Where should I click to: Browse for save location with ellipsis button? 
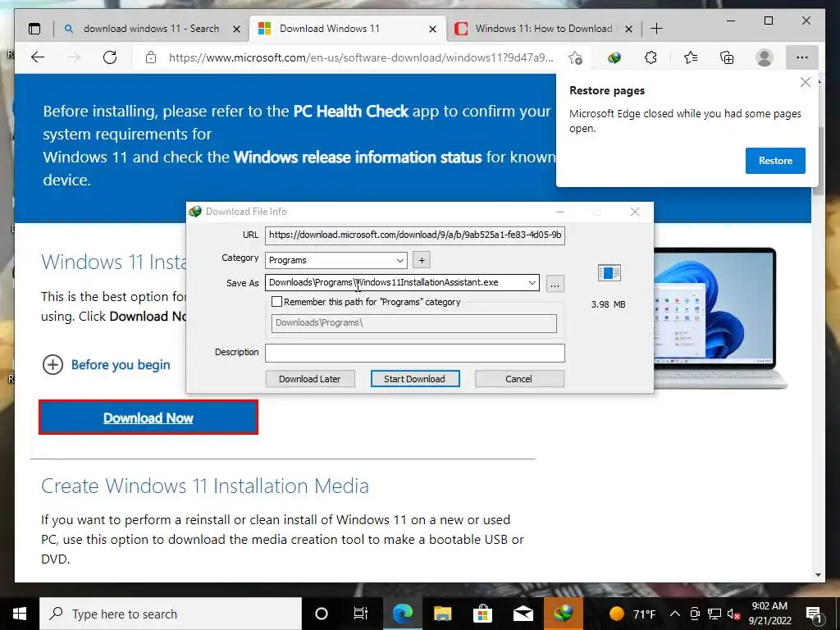(555, 283)
